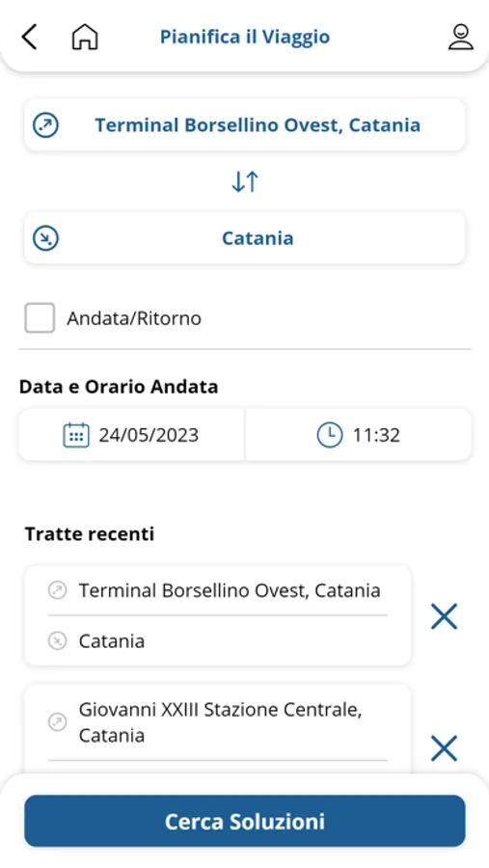Viewport: 489px width, 868px height.
Task: Click the arrival arrow icon in destination field
Action: point(46,238)
